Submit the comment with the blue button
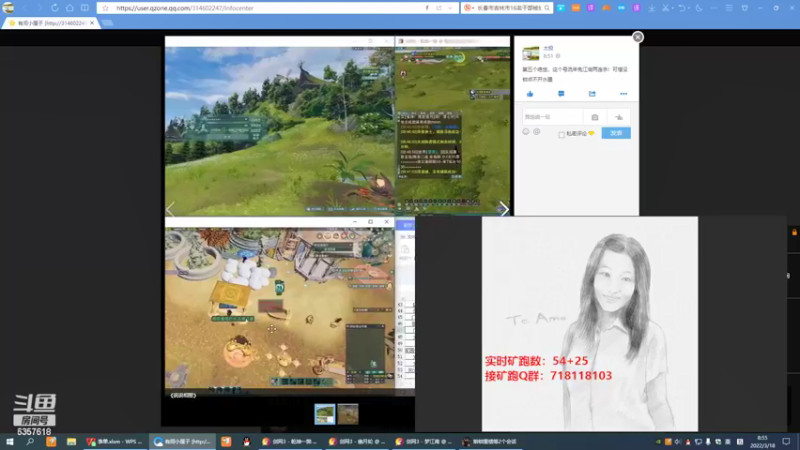800x450 pixels. tap(616, 133)
